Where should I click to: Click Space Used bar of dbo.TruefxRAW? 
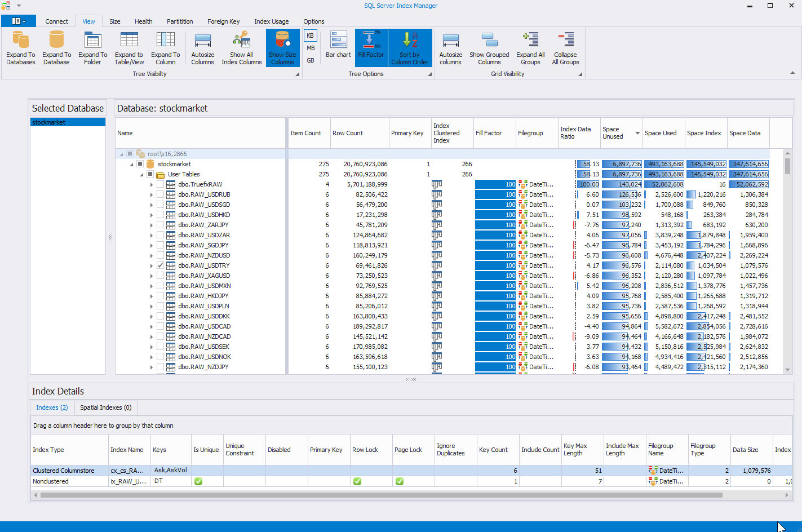[664, 184]
